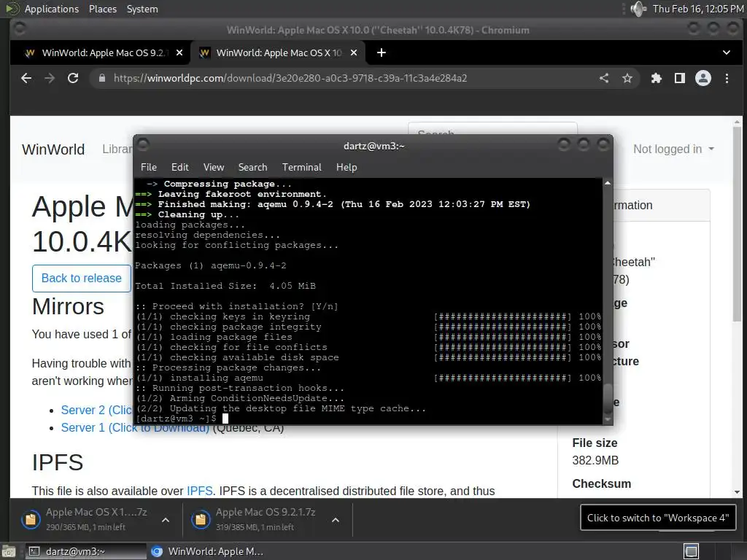The width and height of the screenshot is (747, 560).
Task: Click the 382.9MB file size value
Action: click(x=595, y=461)
